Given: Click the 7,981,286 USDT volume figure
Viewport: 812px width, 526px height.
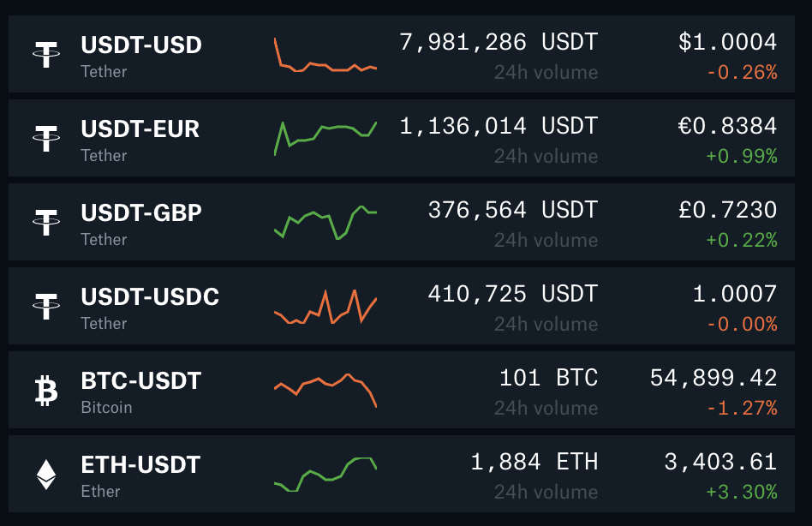Looking at the screenshot, I should click(499, 42).
